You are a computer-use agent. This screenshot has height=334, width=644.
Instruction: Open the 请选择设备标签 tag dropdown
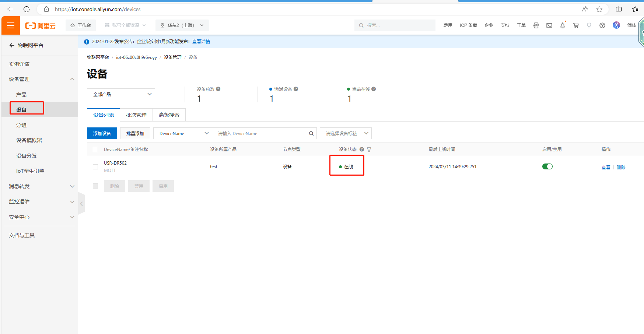click(x=346, y=133)
